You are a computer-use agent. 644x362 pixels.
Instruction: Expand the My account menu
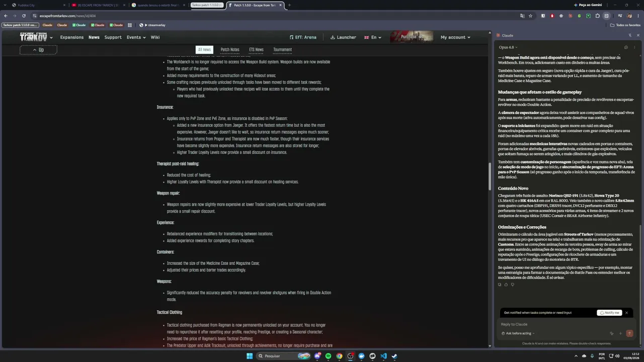tap(455, 37)
